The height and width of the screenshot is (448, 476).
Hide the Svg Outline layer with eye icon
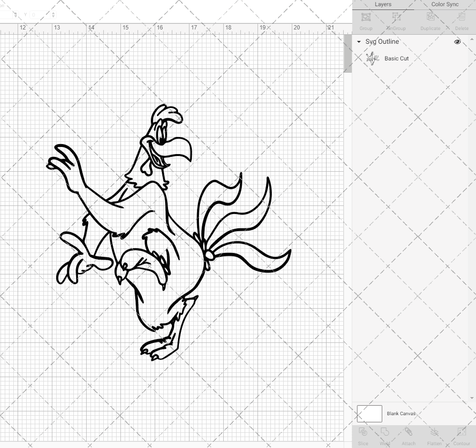tap(457, 42)
